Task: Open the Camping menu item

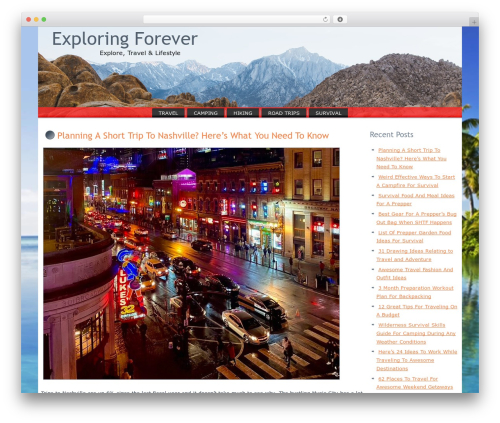Action: click(206, 113)
